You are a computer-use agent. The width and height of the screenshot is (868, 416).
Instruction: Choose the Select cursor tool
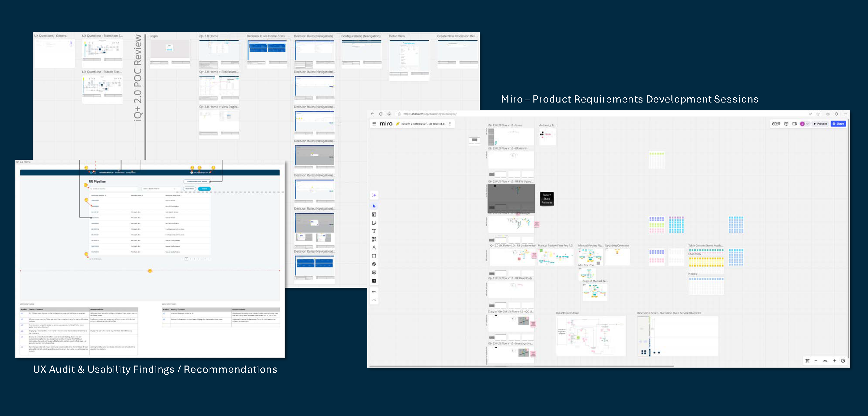click(x=374, y=206)
